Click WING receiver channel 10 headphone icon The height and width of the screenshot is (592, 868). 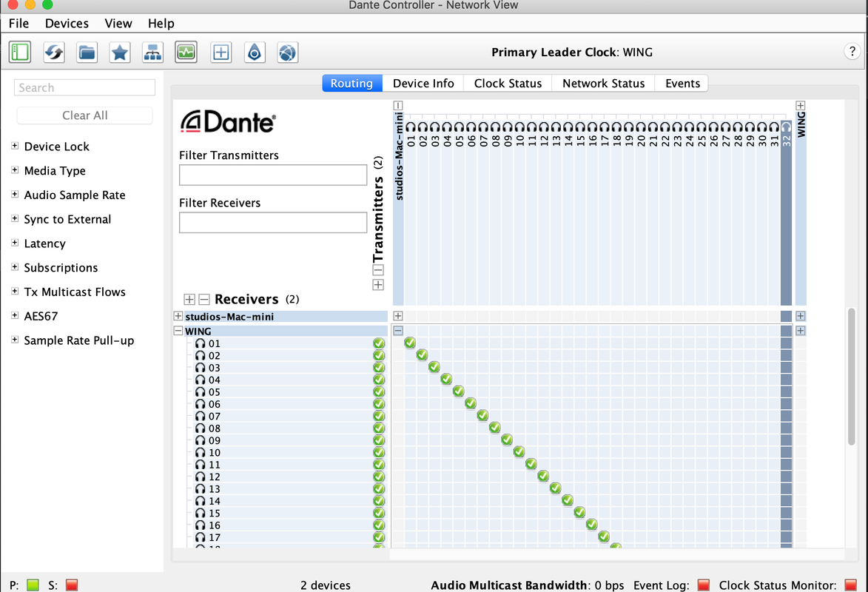[x=201, y=452]
